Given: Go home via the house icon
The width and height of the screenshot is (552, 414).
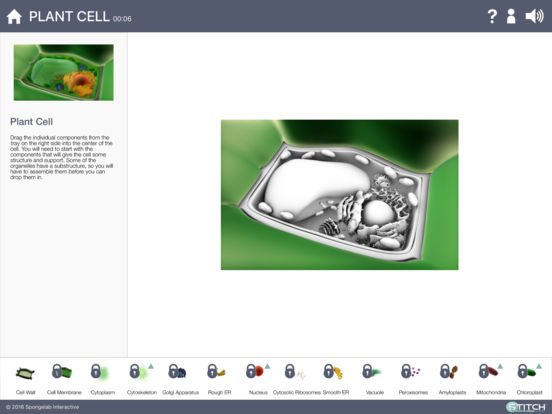Looking at the screenshot, I should 14,17.
